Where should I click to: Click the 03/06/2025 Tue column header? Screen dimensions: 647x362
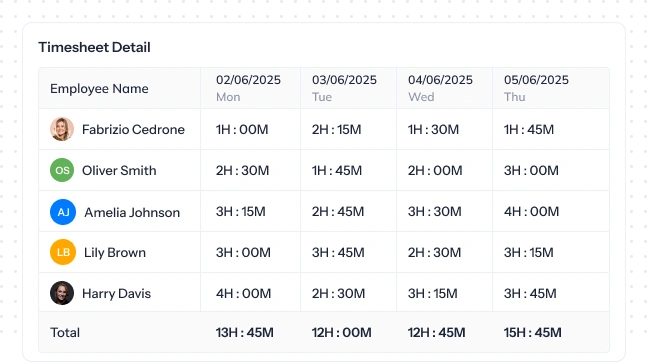[x=348, y=88]
